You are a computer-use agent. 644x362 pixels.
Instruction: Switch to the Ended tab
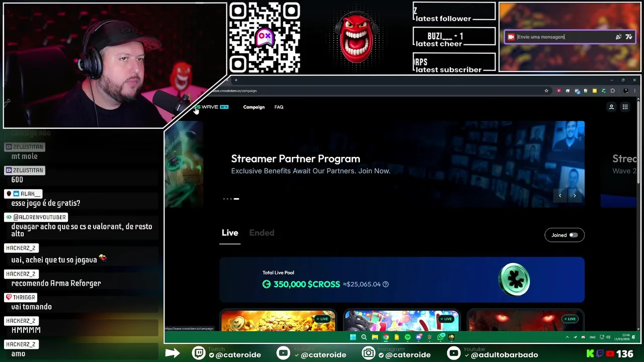click(262, 233)
